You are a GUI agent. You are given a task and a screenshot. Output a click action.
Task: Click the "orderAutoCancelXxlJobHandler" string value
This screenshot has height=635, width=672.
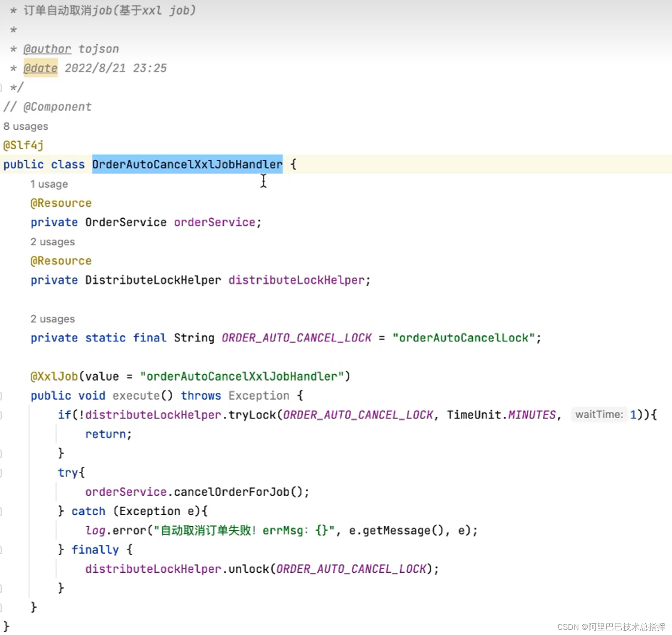click(242, 377)
